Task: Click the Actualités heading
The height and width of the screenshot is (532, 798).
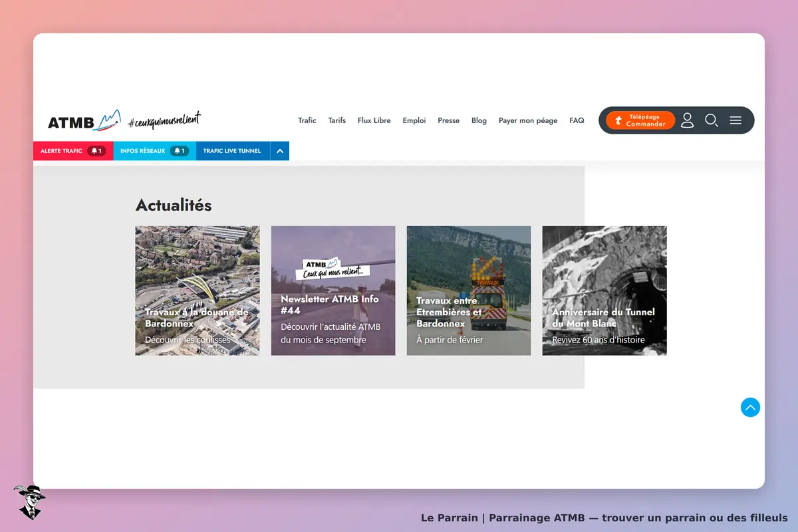Action: 174,205
